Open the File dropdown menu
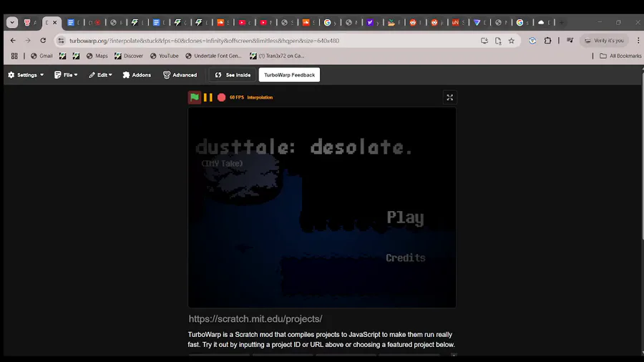The height and width of the screenshot is (362, 644). click(66, 74)
